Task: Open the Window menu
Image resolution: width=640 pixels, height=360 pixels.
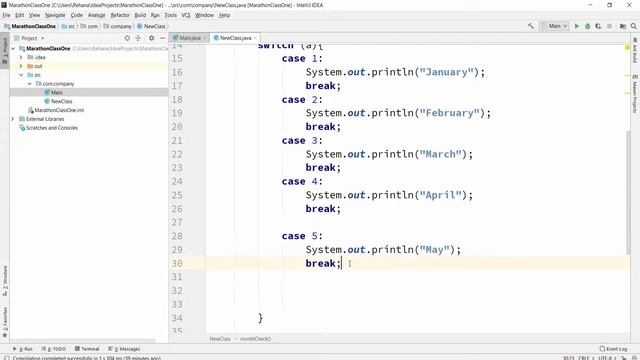Action: (204, 15)
